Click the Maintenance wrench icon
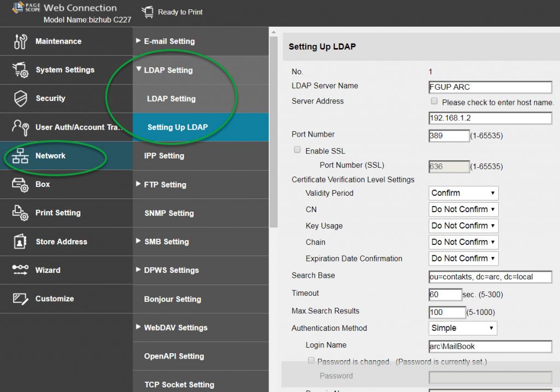This screenshot has width=560, height=392. 20,42
